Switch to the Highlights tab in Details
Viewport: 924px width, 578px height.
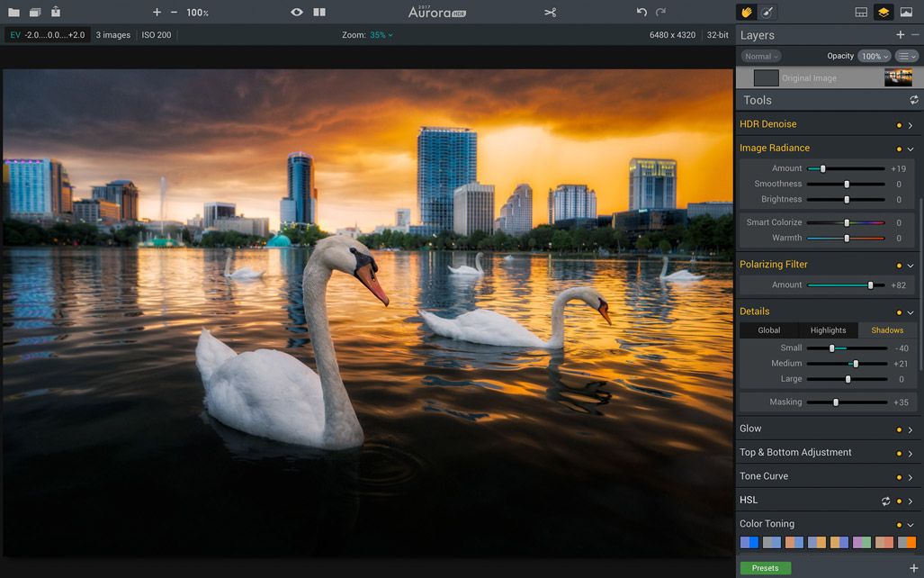coord(828,330)
